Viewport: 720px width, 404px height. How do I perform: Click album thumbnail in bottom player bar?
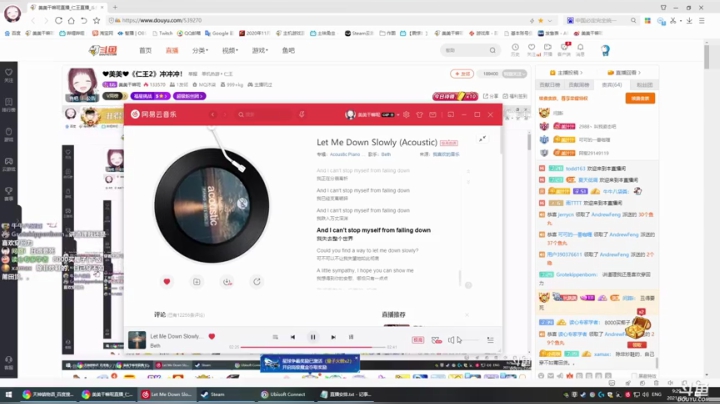137,340
